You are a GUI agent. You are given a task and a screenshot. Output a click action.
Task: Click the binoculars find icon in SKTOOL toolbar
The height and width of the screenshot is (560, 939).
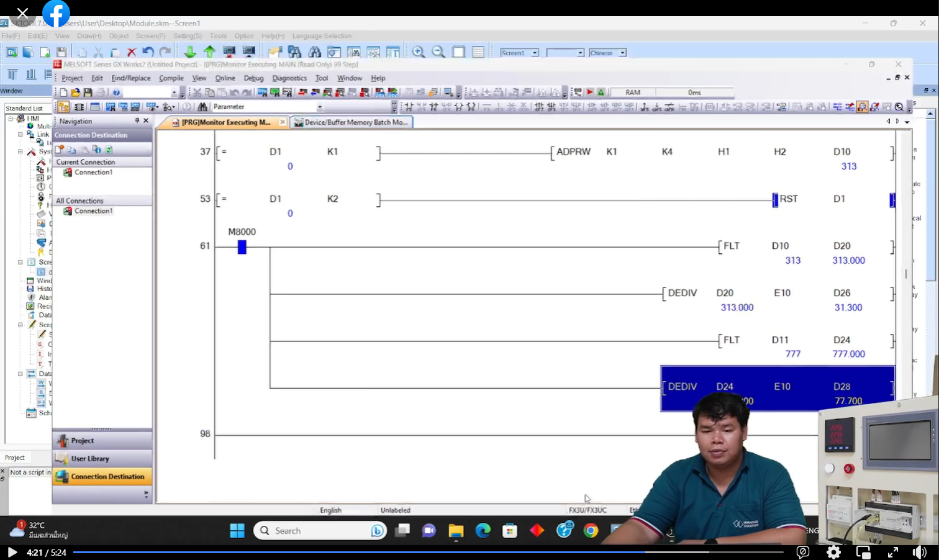(315, 52)
